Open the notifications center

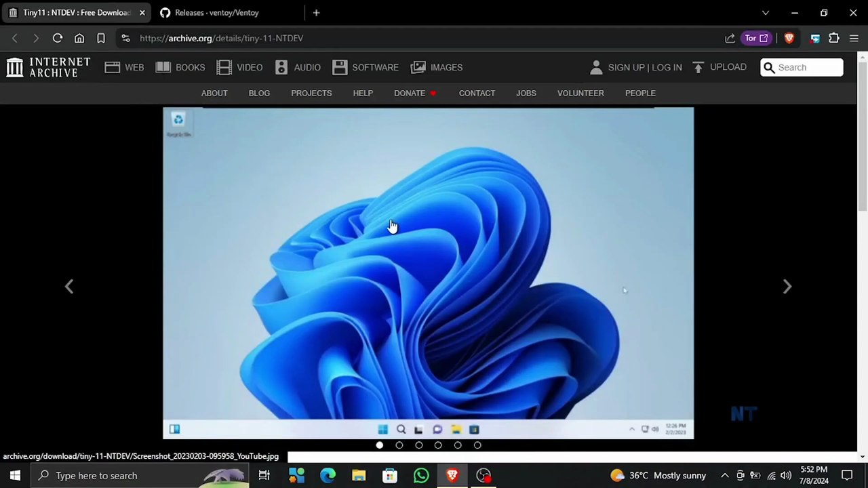[x=847, y=475]
